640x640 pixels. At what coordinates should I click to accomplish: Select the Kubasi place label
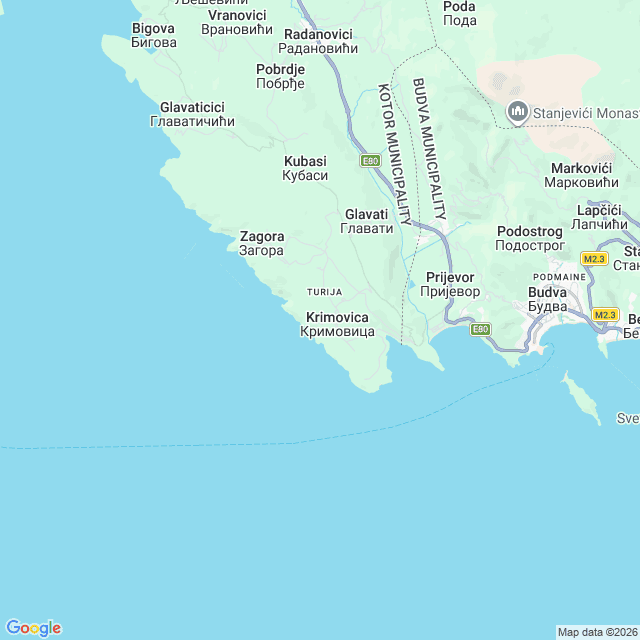click(305, 168)
